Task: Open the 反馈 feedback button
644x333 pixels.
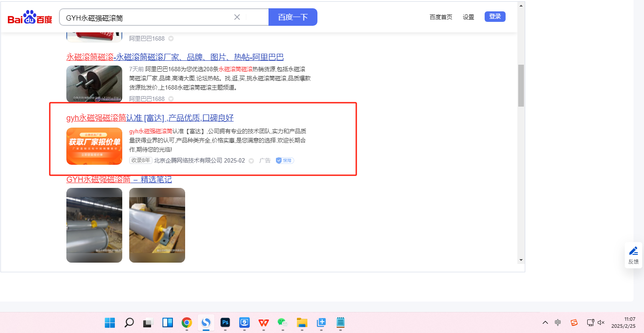Action: coord(634,255)
